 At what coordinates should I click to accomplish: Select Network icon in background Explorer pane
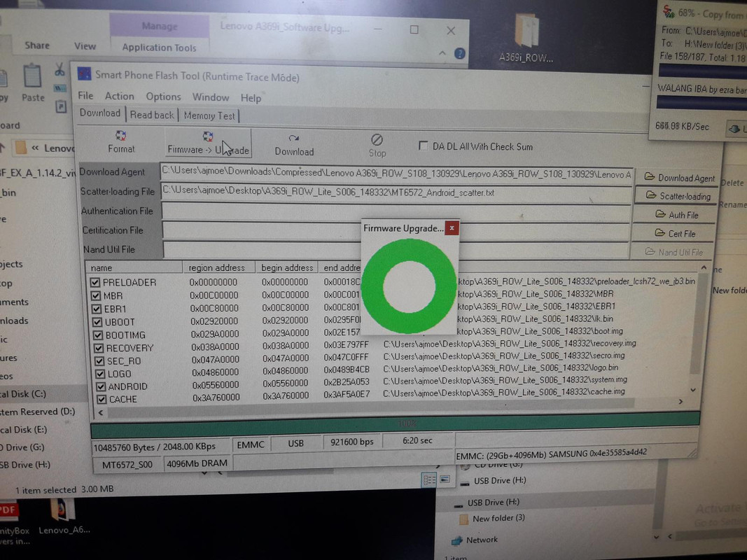(457, 540)
